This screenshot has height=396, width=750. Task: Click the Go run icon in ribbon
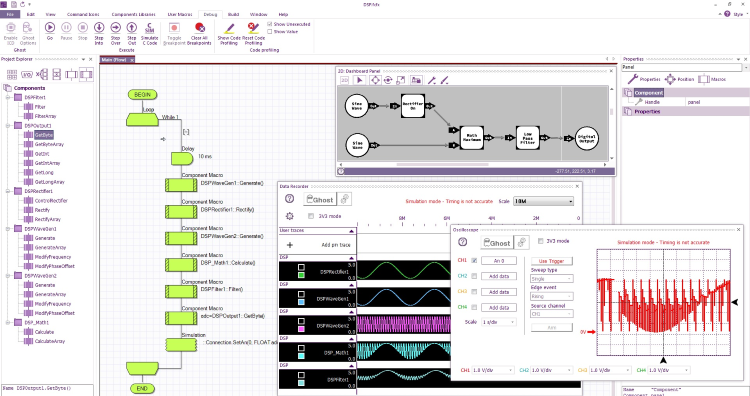tap(50, 28)
